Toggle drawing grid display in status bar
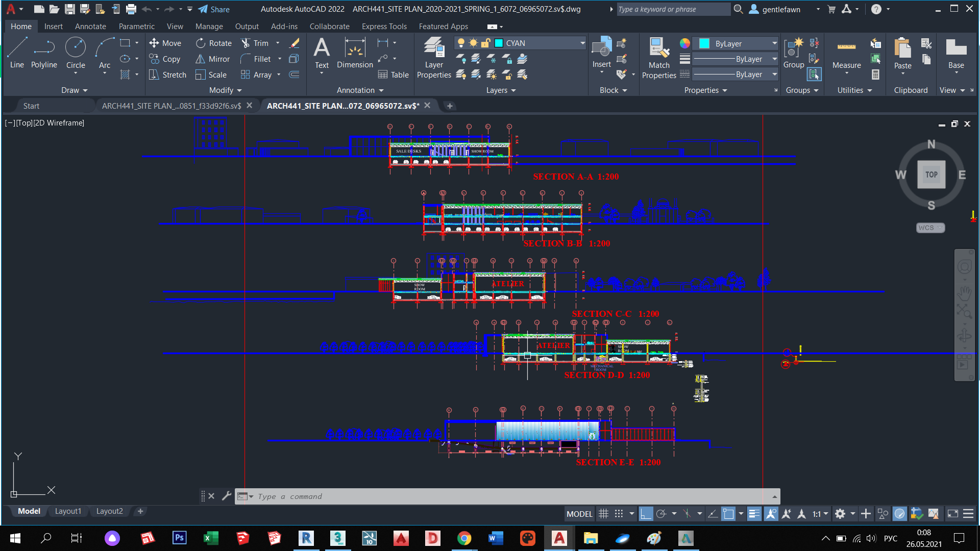 click(x=603, y=514)
